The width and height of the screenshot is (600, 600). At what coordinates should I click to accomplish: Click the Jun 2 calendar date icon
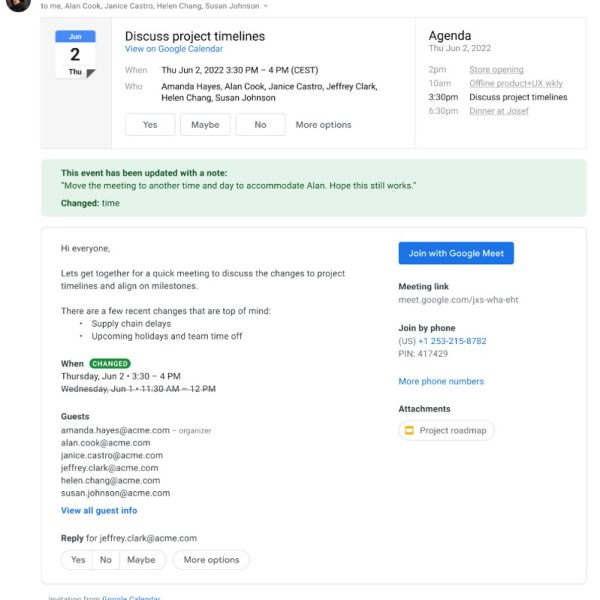point(76,55)
